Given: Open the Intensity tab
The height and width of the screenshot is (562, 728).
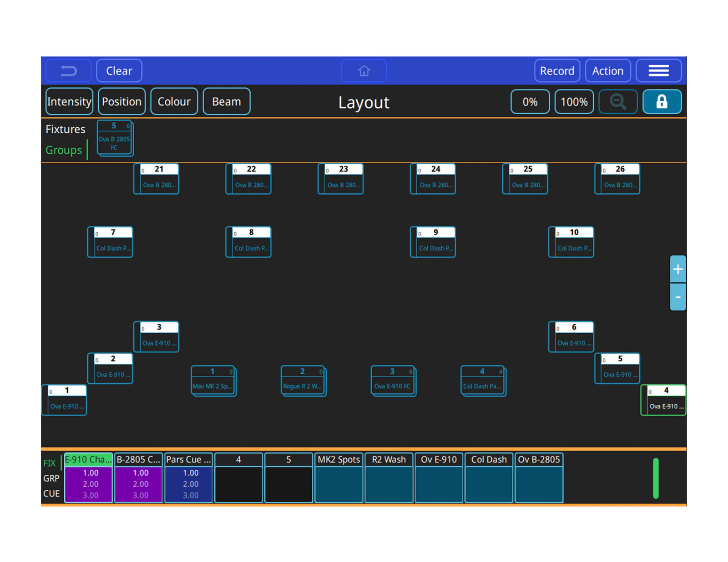Looking at the screenshot, I should (x=69, y=101).
